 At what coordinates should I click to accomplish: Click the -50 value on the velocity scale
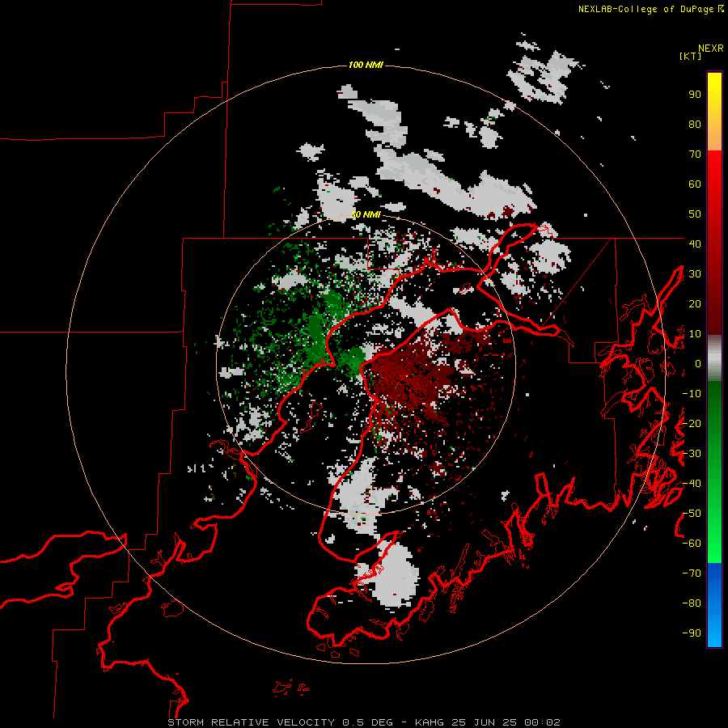tap(692, 514)
